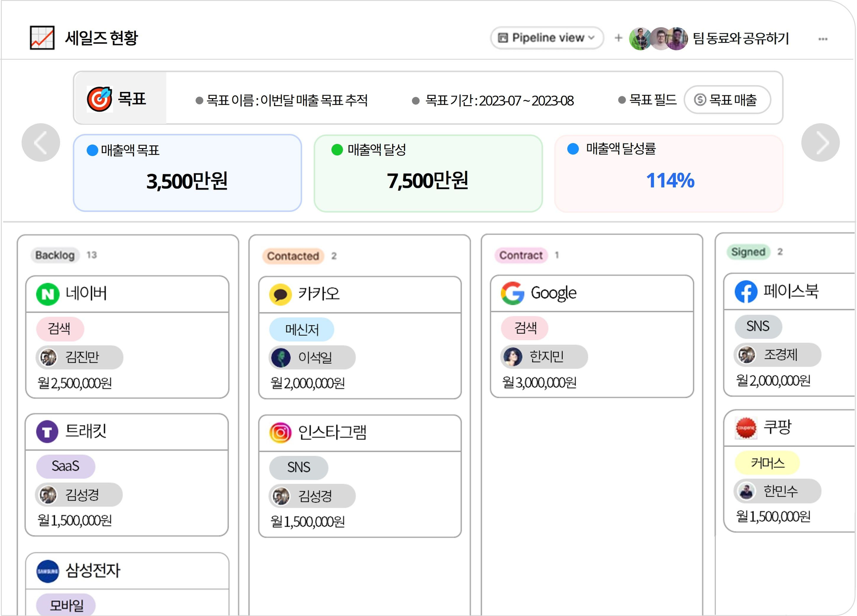Click 월 3,000,000원 amount in Google card
The image size is (857, 616).
539,382
